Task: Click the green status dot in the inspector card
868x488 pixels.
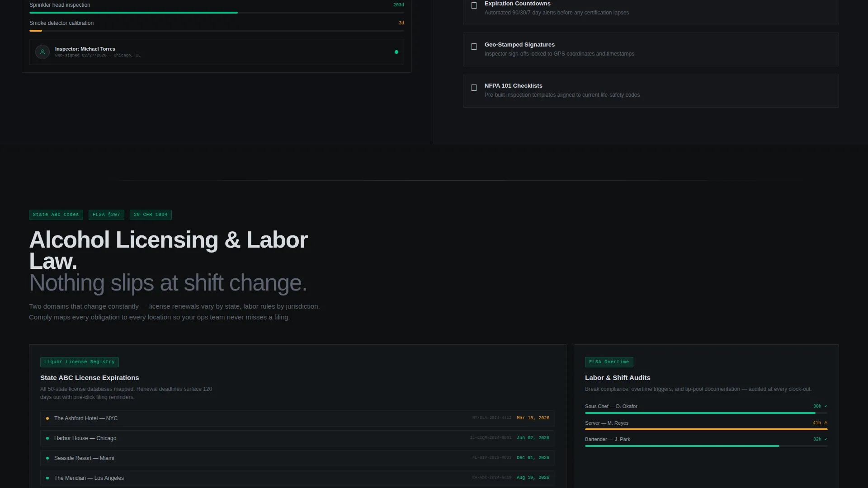Action: [x=396, y=52]
